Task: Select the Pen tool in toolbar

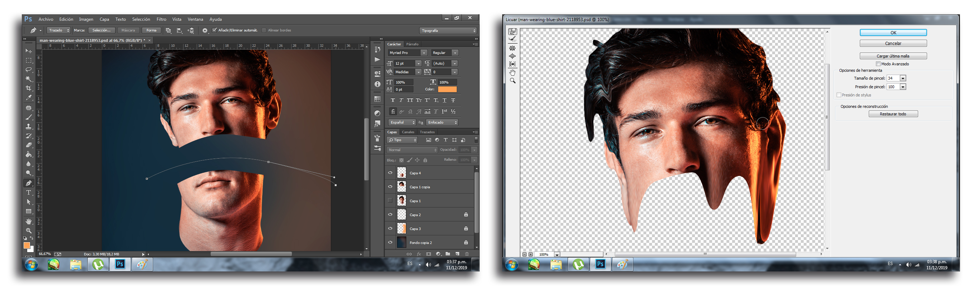Action: coord(29,183)
